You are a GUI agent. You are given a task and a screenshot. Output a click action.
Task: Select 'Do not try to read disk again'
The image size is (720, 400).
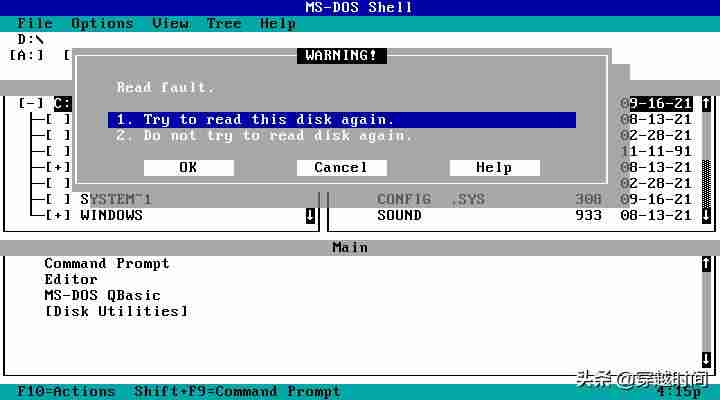[x=264, y=136]
